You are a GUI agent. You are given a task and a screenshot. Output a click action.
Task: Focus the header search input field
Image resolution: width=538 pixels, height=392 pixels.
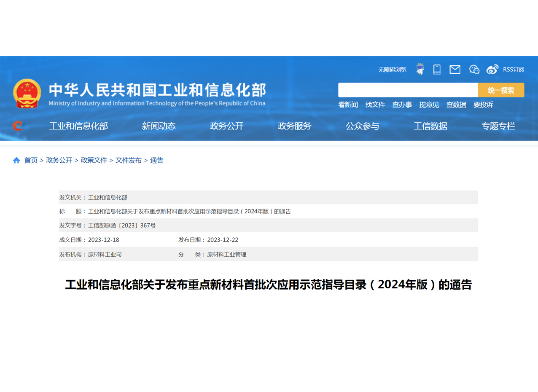click(x=408, y=90)
